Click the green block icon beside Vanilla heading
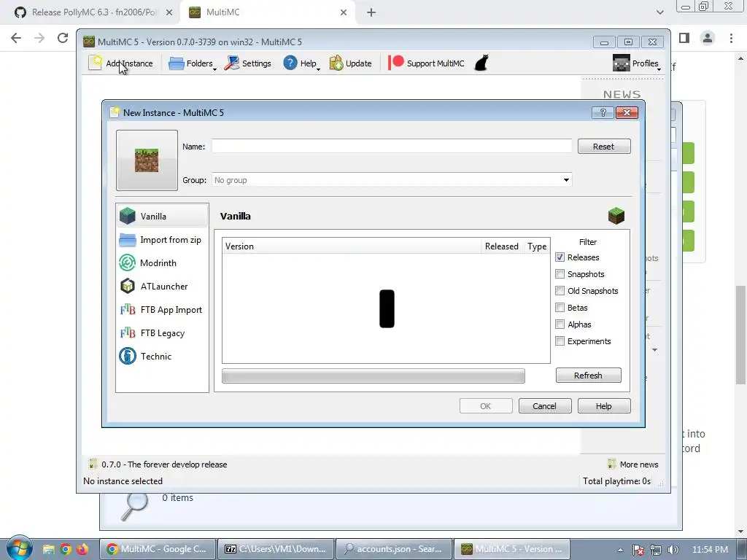 (616, 216)
